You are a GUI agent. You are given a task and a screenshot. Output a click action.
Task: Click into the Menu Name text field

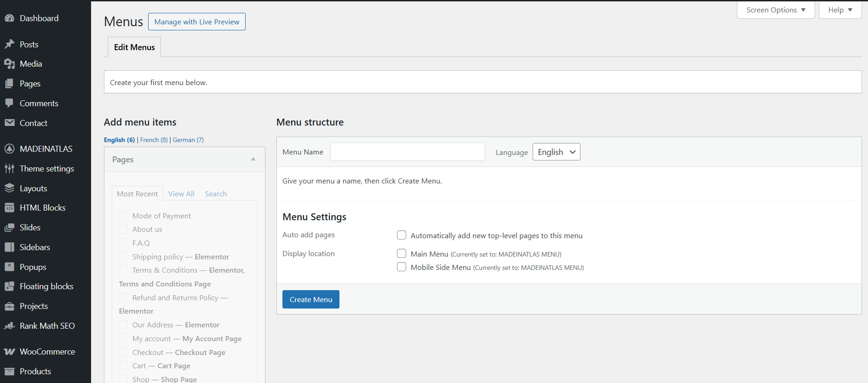408,152
